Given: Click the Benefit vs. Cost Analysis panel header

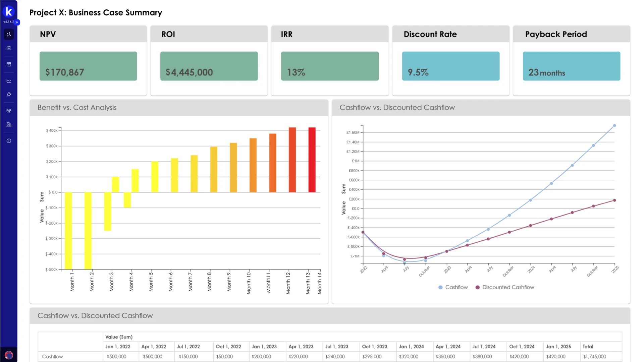Looking at the screenshot, I should (77, 108).
